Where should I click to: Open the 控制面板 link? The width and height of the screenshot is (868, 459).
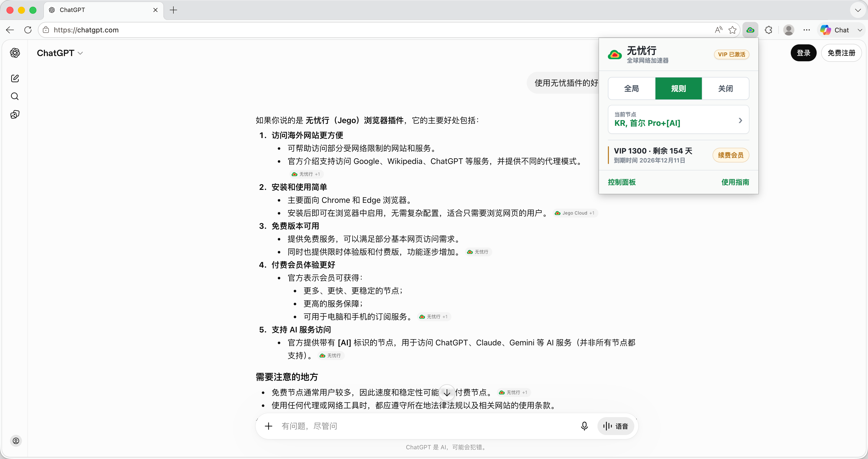tap(621, 182)
